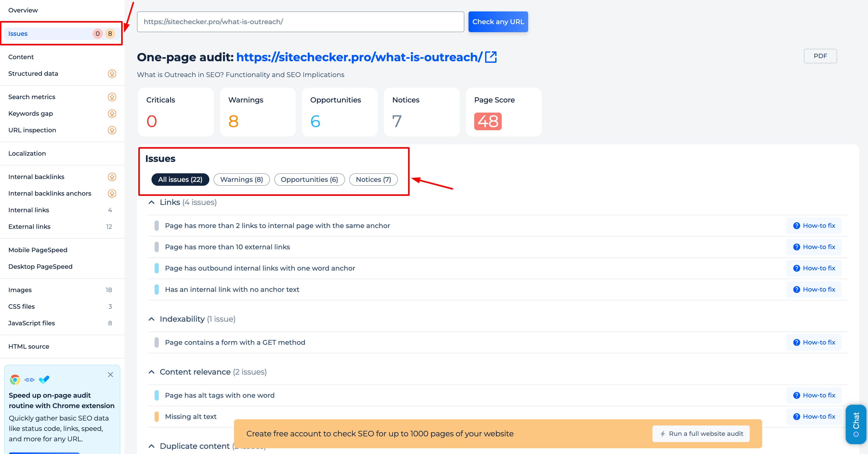The image size is (868, 454).
Task: Click the URL input field
Action: click(x=301, y=22)
